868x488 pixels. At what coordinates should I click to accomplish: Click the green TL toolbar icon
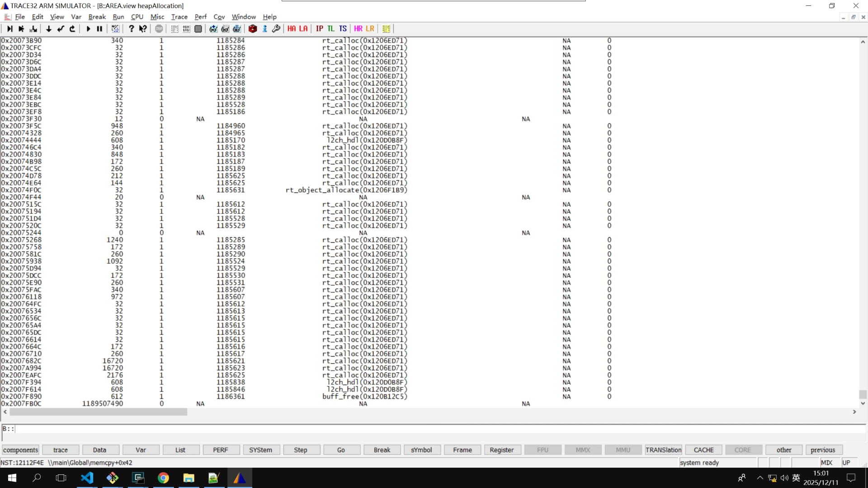[x=331, y=28]
